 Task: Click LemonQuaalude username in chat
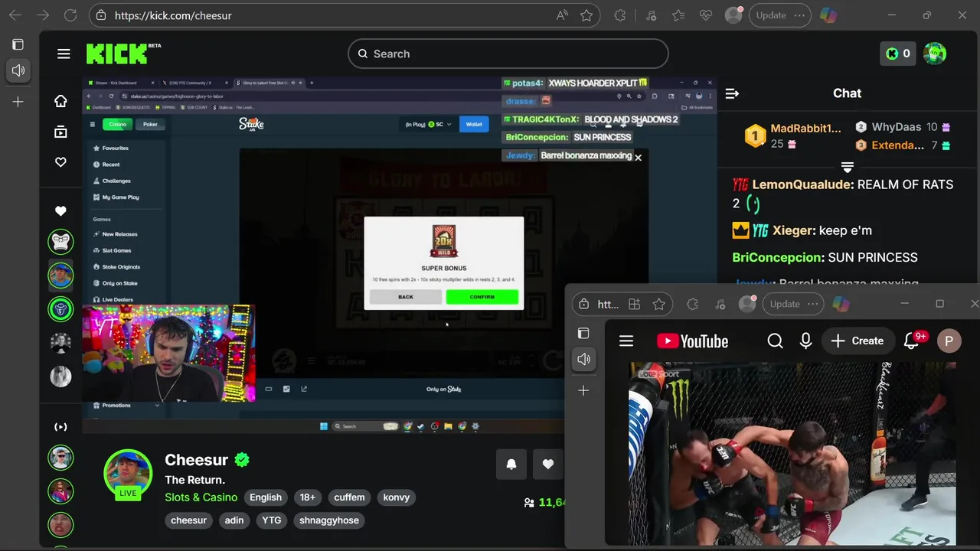(x=802, y=184)
